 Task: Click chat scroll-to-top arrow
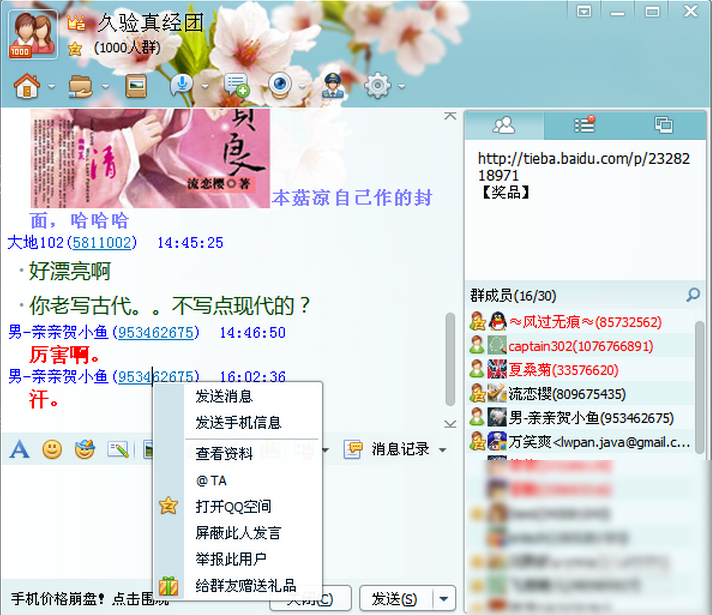[x=450, y=116]
